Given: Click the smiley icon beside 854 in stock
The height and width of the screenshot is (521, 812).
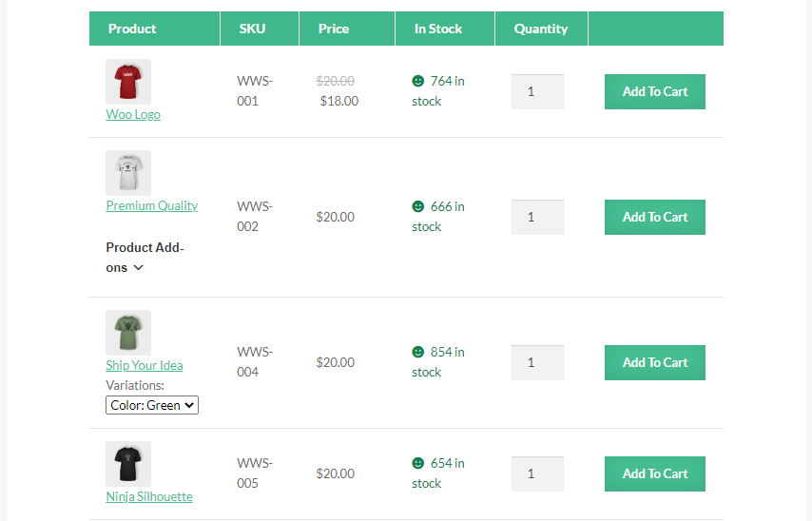Looking at the screenshot, I should click(417, 352).
